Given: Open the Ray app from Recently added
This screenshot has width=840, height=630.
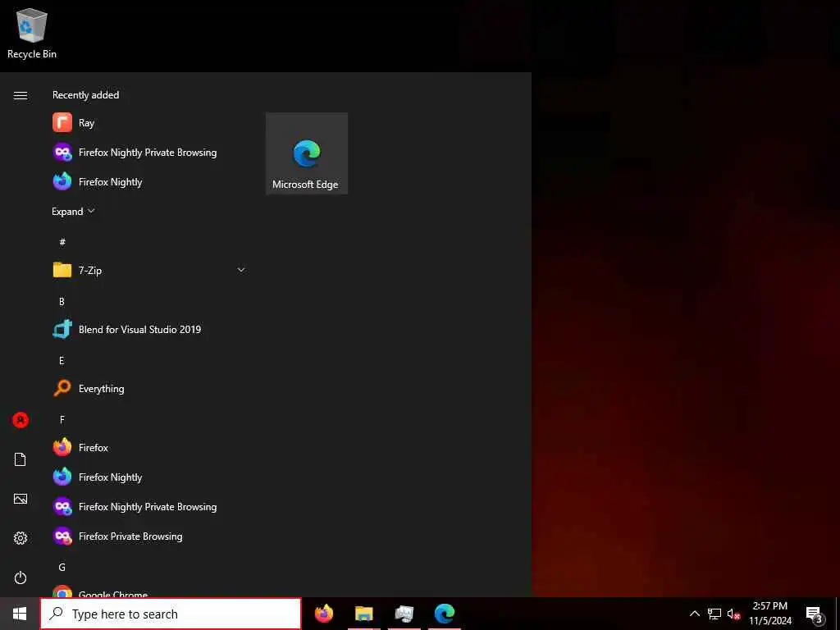Looking at the screenshot, I should coord(149,123).
